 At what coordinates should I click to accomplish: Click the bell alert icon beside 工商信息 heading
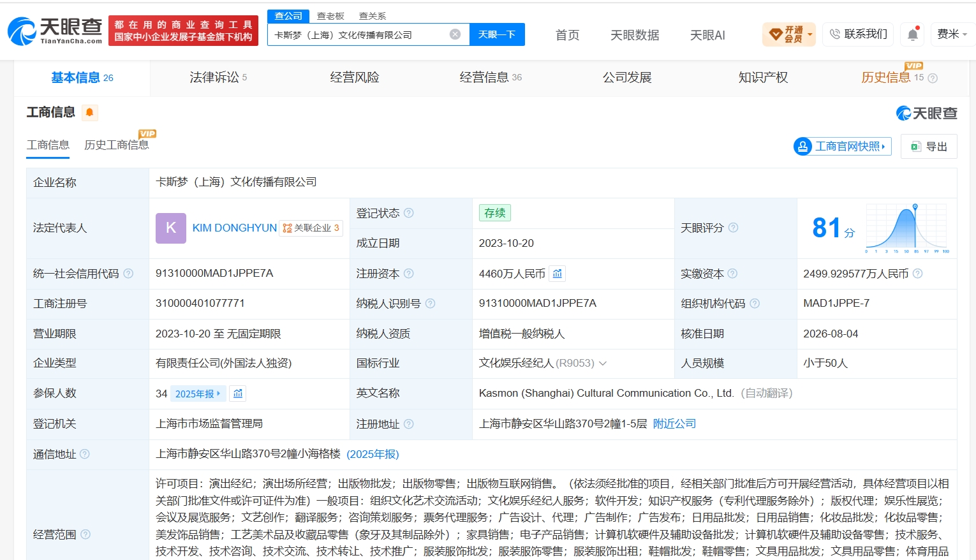pos(90,113)
